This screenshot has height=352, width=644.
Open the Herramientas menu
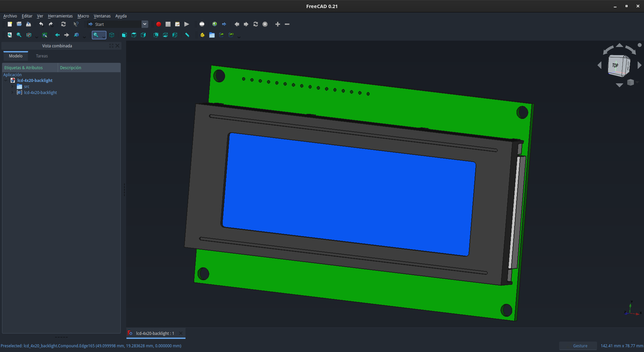coord(60,16)
